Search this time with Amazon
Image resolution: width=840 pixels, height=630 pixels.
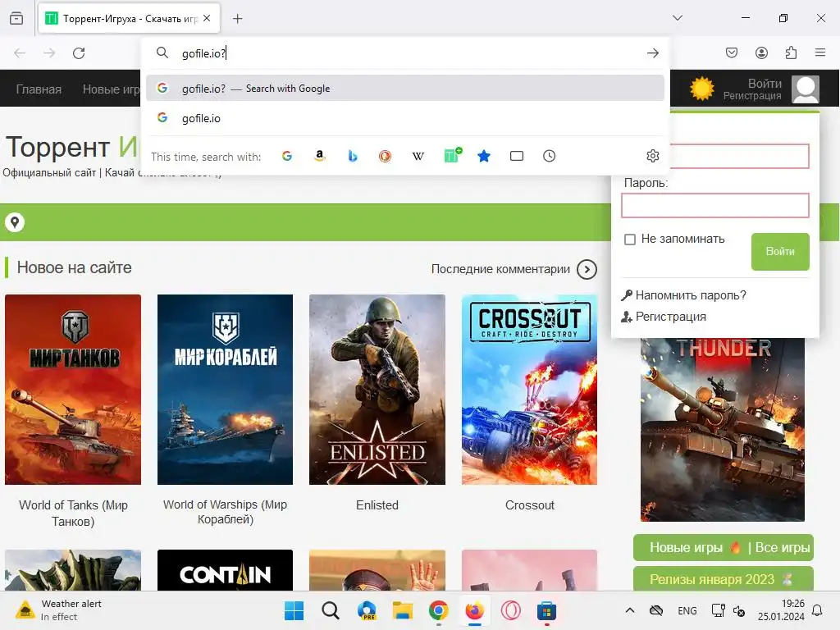[x=320, y=156]
